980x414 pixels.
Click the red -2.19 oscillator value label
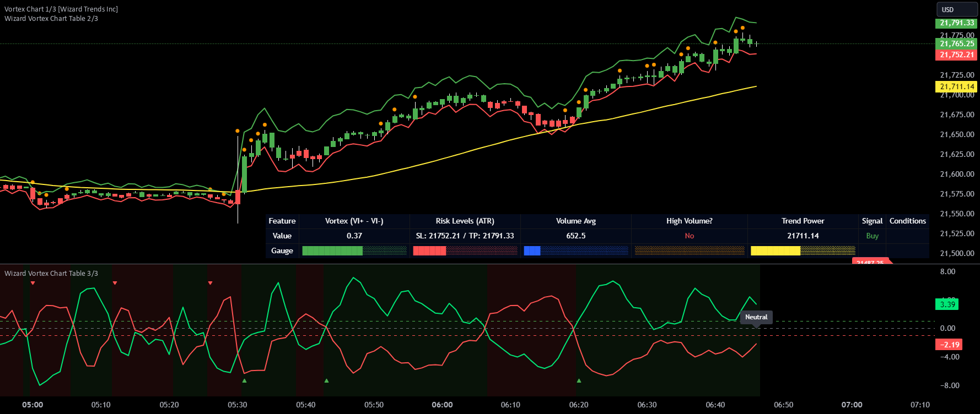click(949, 345)
